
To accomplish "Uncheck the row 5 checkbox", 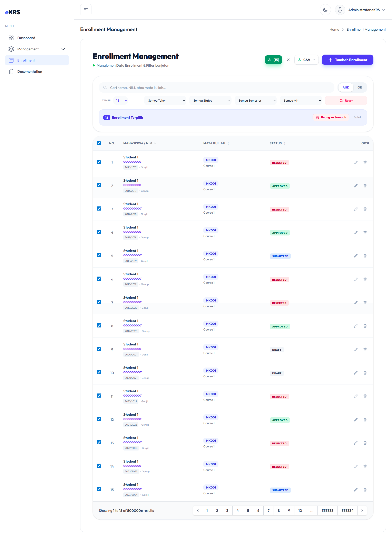I will tap(99, 255).
